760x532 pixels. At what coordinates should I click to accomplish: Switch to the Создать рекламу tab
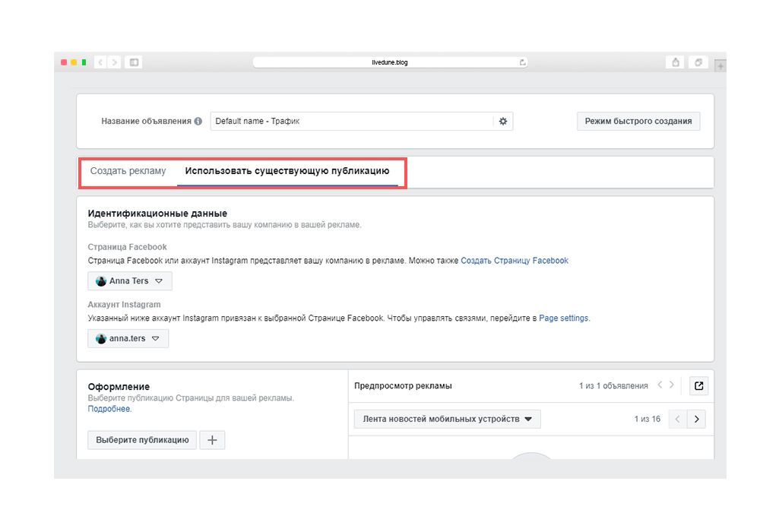pos(128,171)
